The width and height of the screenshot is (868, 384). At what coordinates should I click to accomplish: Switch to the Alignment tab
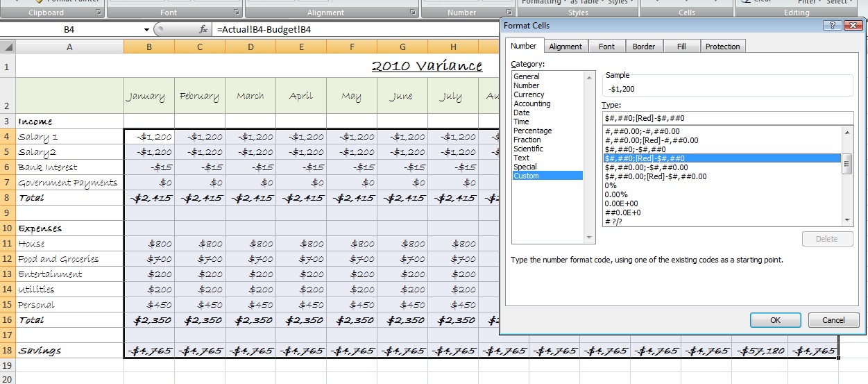pyautogui.click(x=565, y=47)
